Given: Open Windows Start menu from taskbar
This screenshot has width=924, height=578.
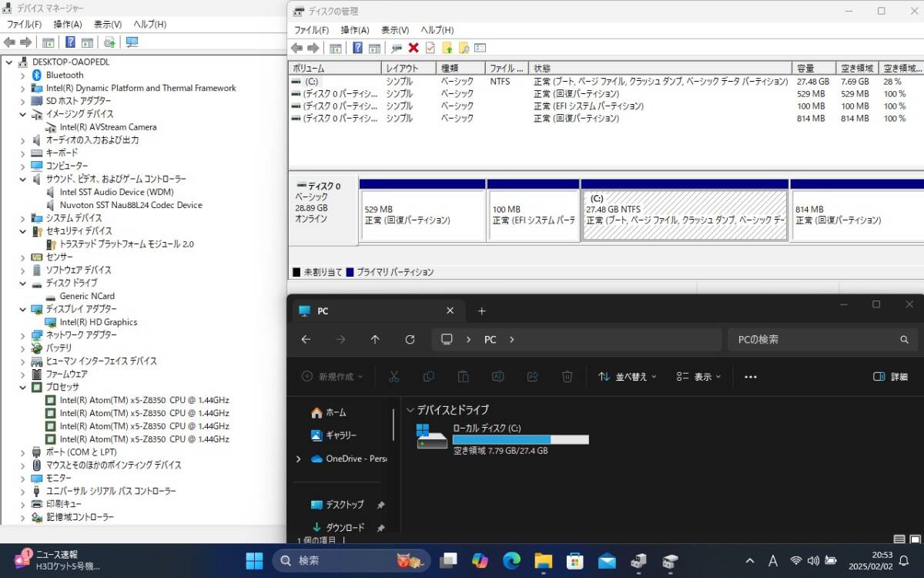Looking at the screenshot, I should (x=254, y=560).
